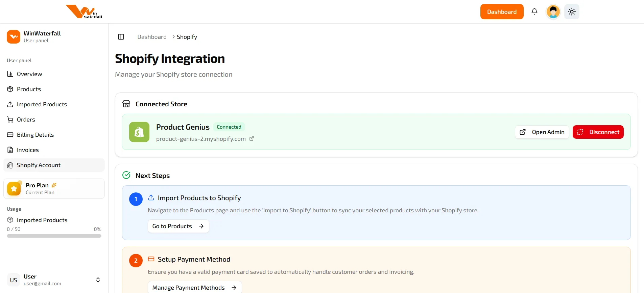Click the sparkle icon next to Pro Plan
Viewport: 644px width, 293px height.
pos(54,185)
